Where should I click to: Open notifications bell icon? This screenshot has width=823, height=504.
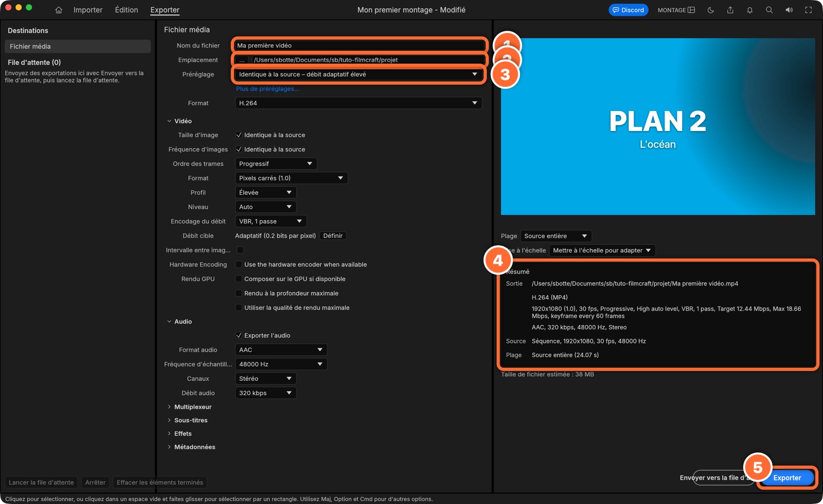point(749,10)
